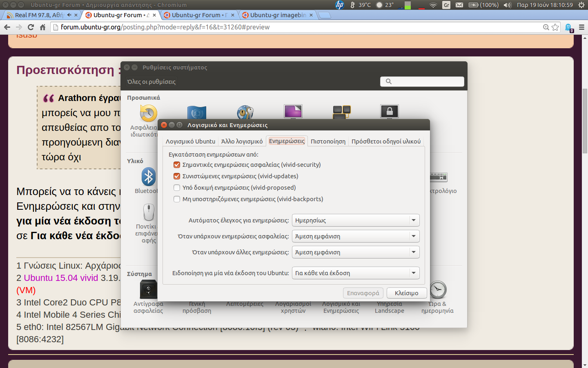The image size is (588, 368).
Task: Open the other updates 'Άμεση εμφάνιση' dropdown
Action: pos(356,252)
